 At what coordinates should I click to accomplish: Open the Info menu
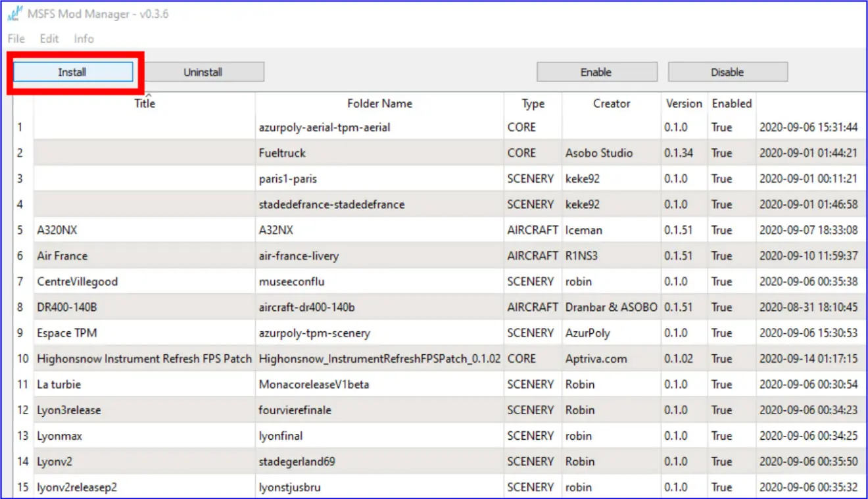tap(84, 39)
